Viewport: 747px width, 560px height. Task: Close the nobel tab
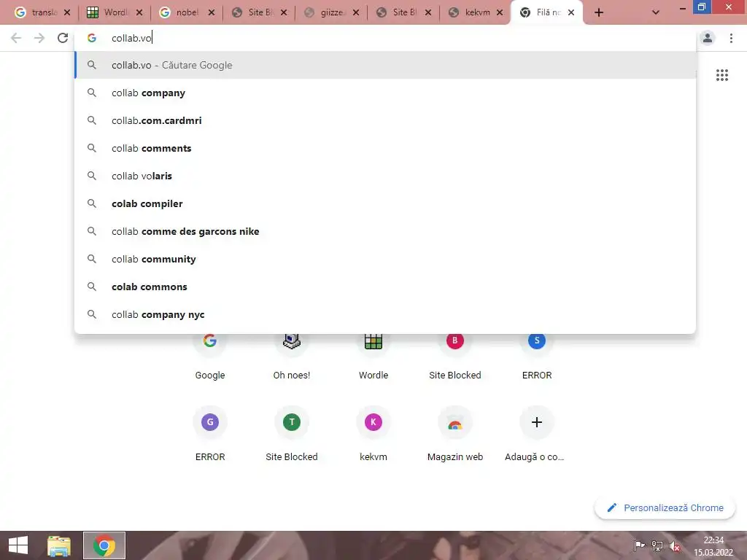[212, 13]
